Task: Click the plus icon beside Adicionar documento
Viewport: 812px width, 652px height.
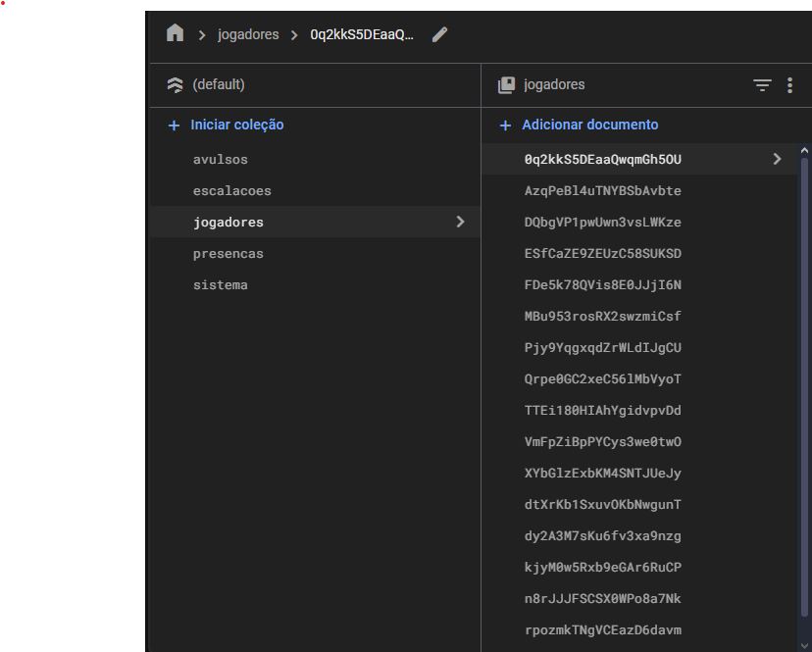Action: [505, 125]
